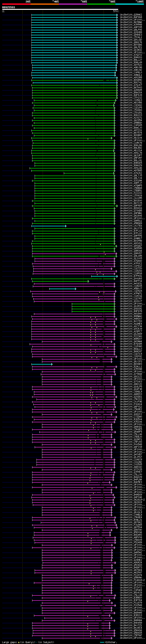The height and width of the screenshot is (644, 146).
Task: Click the yellow in-Query gap triangle in legend
Action: point(19,642)
